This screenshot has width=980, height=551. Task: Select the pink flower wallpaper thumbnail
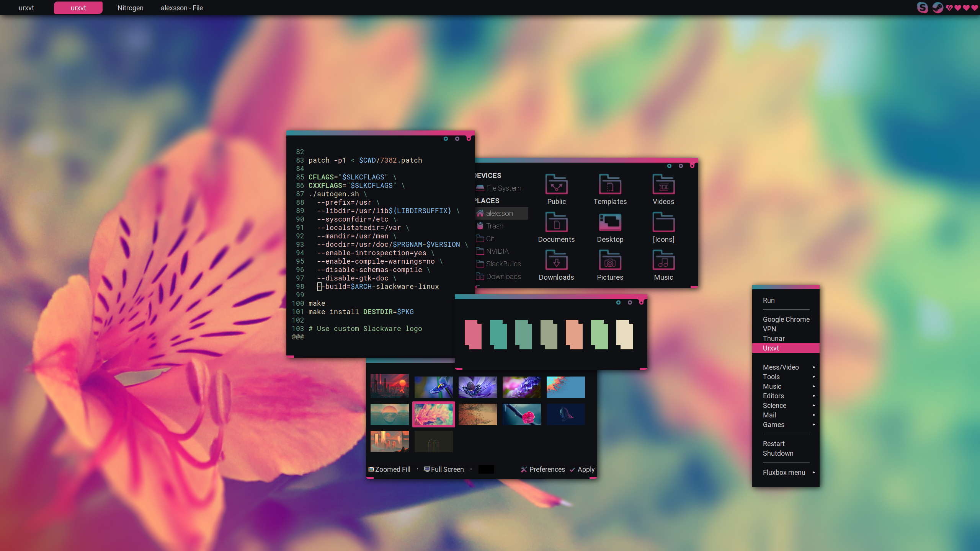point(433,414)
